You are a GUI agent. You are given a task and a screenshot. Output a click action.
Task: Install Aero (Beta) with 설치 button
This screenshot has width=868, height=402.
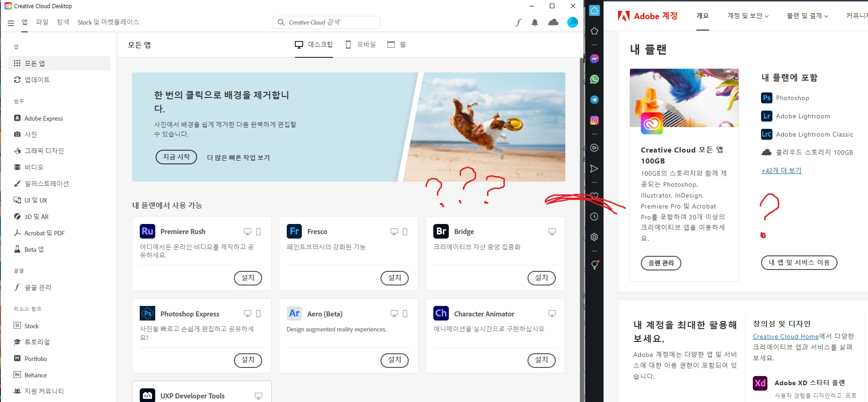[x=395, y=360]
